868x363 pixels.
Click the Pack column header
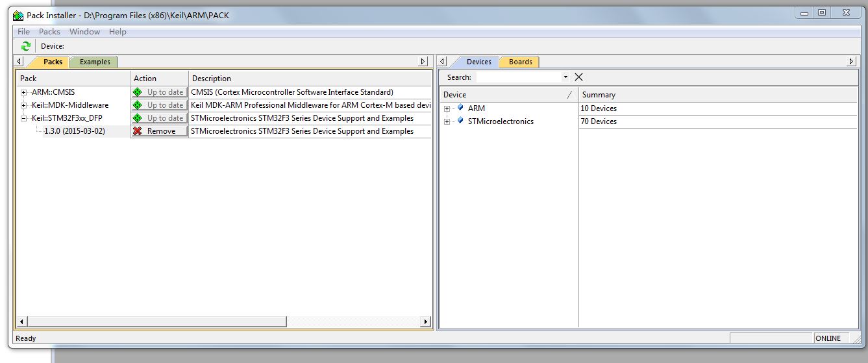73,78
